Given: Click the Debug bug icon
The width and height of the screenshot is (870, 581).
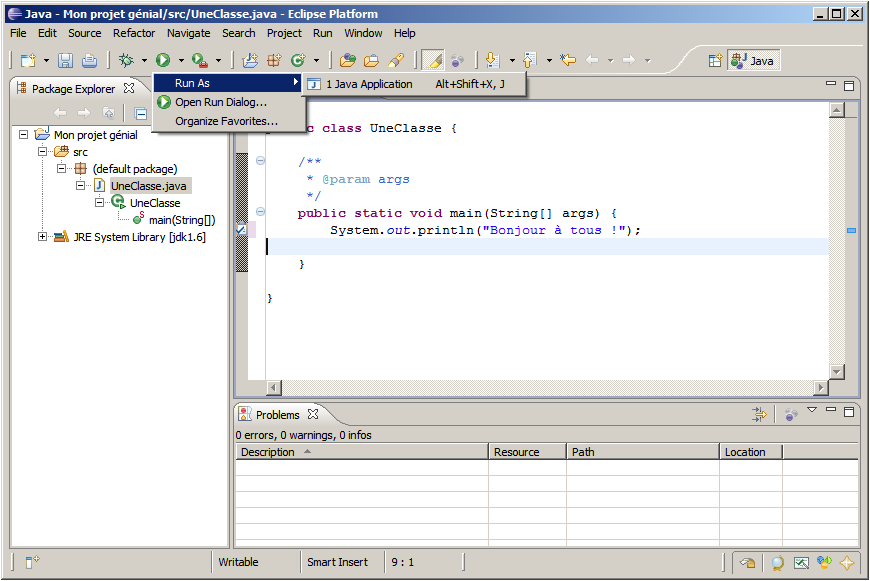Looking at the screenshot, I should (126, 61).
